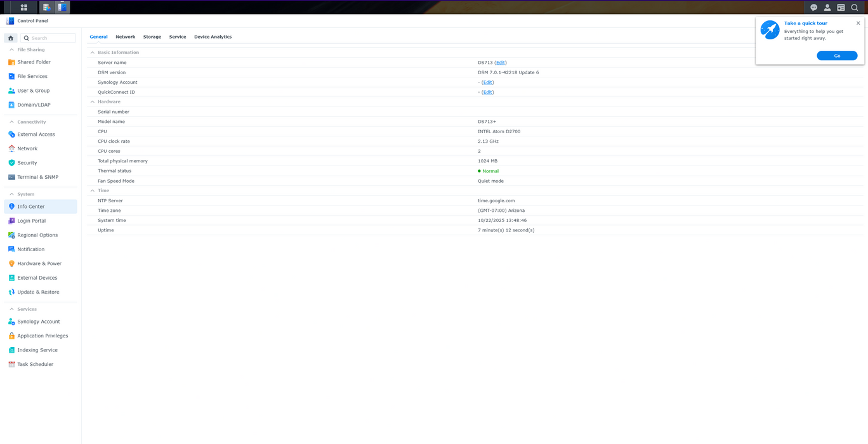Screen dimensions: 868x444
Task: Open the User & Group icon
Action: point(11,90)
